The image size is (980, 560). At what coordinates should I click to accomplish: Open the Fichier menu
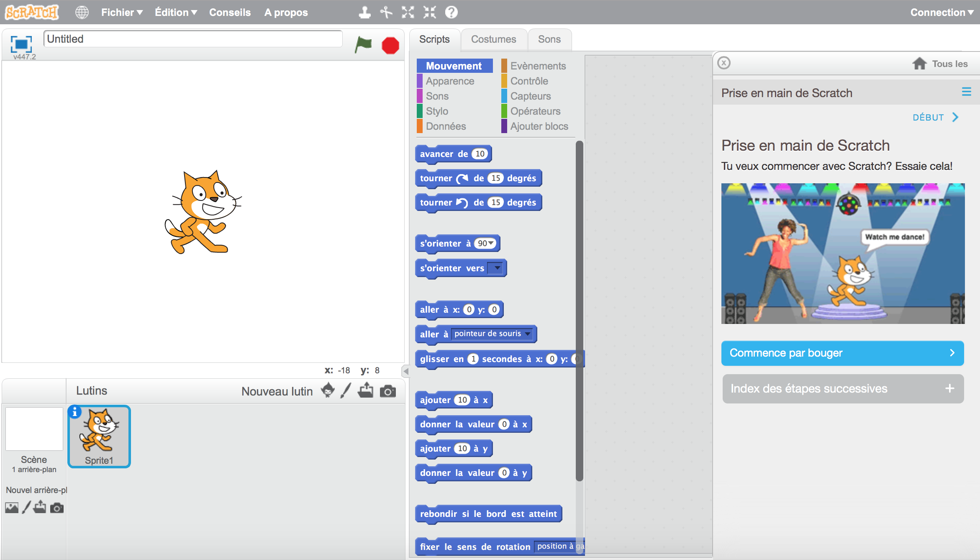122,13
